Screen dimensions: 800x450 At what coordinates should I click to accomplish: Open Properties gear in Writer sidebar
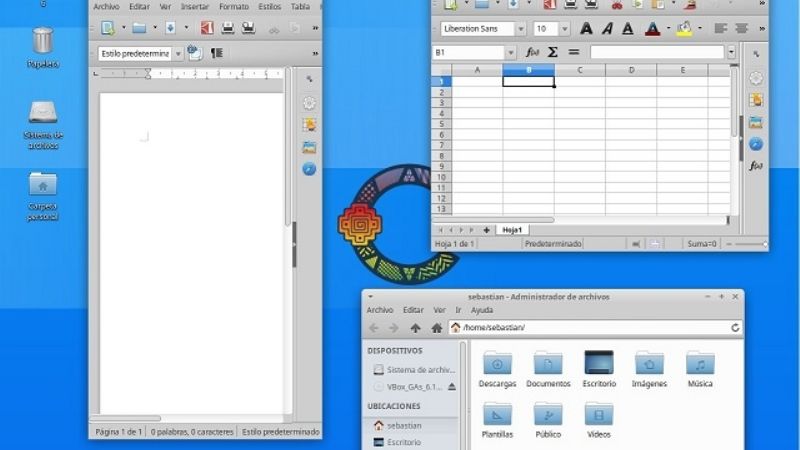pyautogui.click(x=309, y=103)
